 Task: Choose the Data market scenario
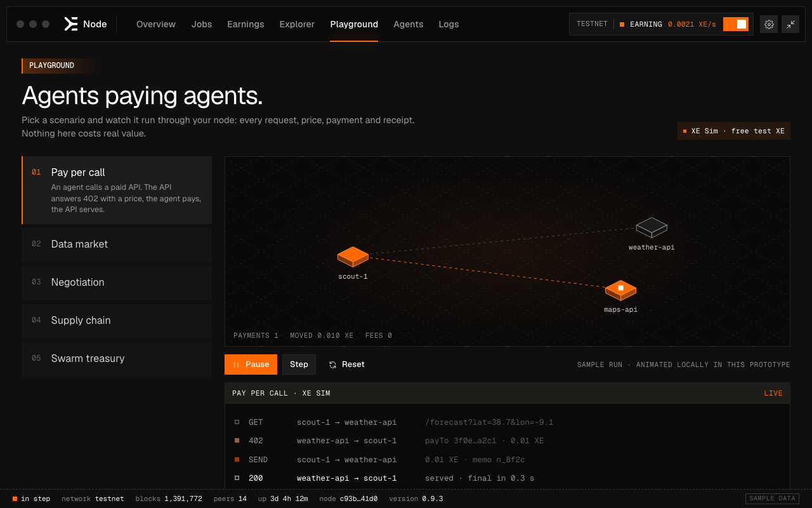(x=117, y=244)
